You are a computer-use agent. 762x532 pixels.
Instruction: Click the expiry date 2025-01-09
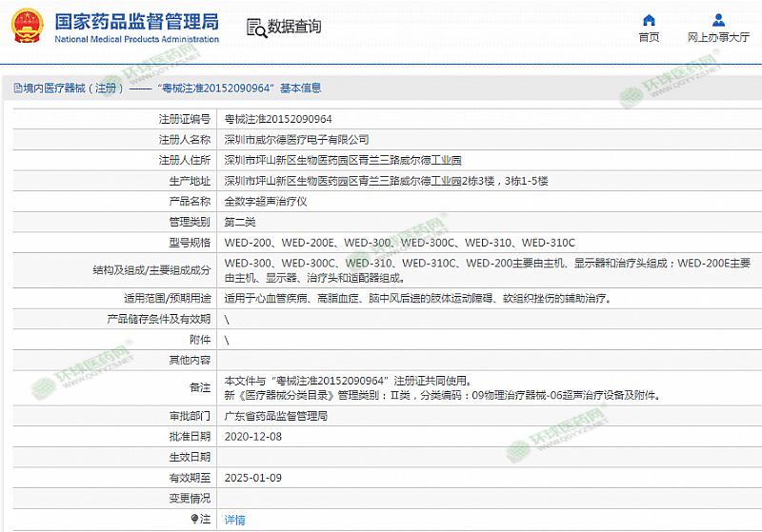point(252,478)
